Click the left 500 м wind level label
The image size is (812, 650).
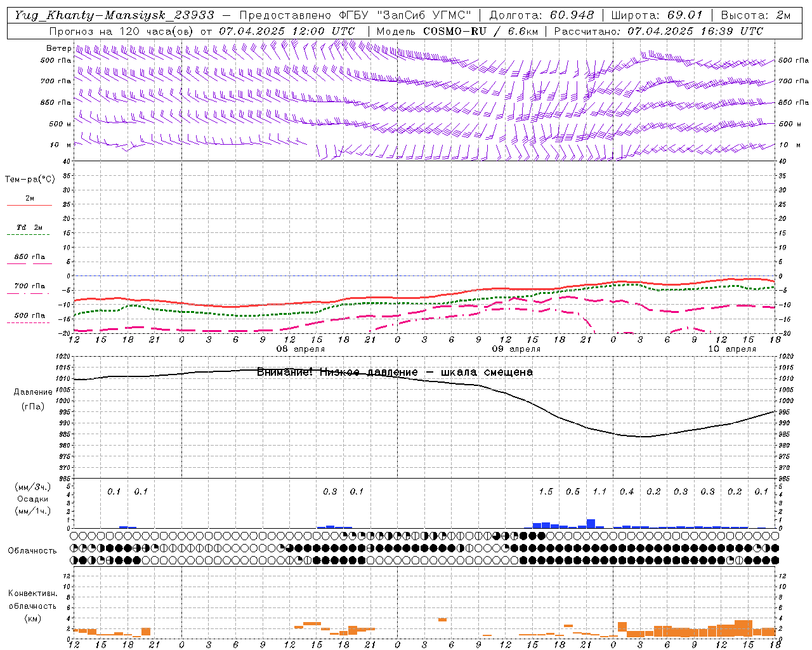(x=60, y=124)
